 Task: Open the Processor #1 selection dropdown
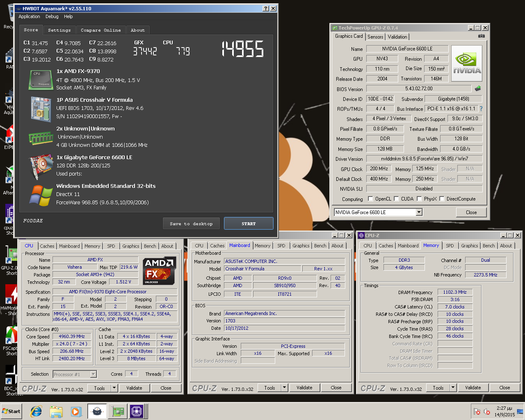tap(93, 374)
